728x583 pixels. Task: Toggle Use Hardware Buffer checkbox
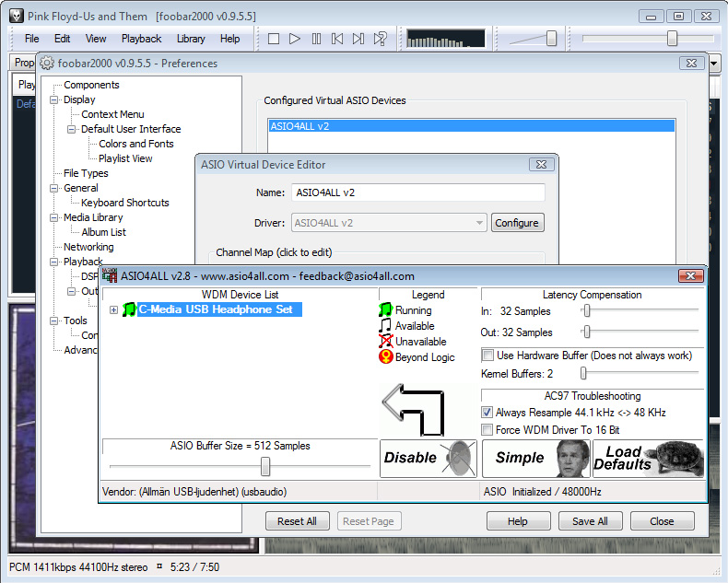coord(487,356)
